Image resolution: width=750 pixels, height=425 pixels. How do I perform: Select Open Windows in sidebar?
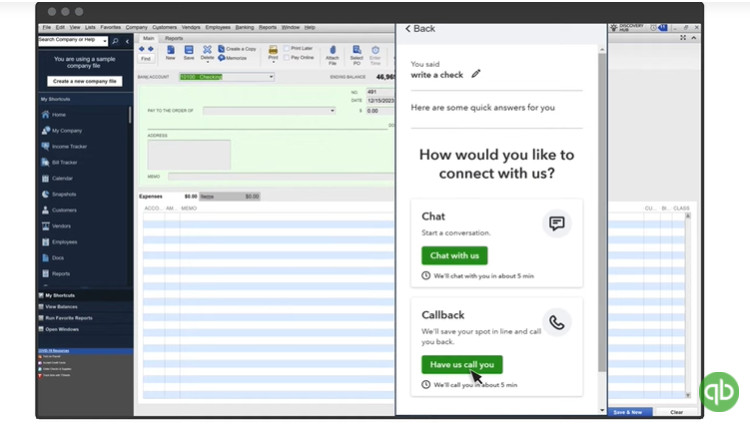pos(62,329)
